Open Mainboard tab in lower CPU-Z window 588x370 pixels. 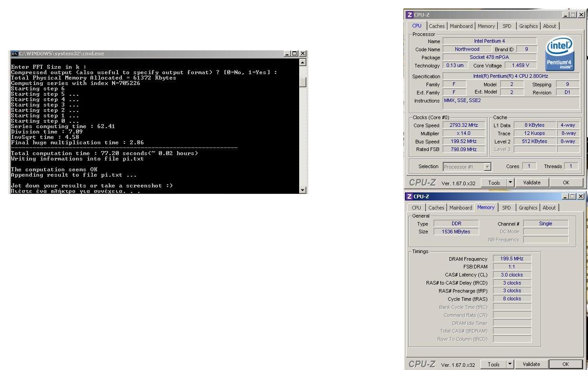(x=461, y=208)
